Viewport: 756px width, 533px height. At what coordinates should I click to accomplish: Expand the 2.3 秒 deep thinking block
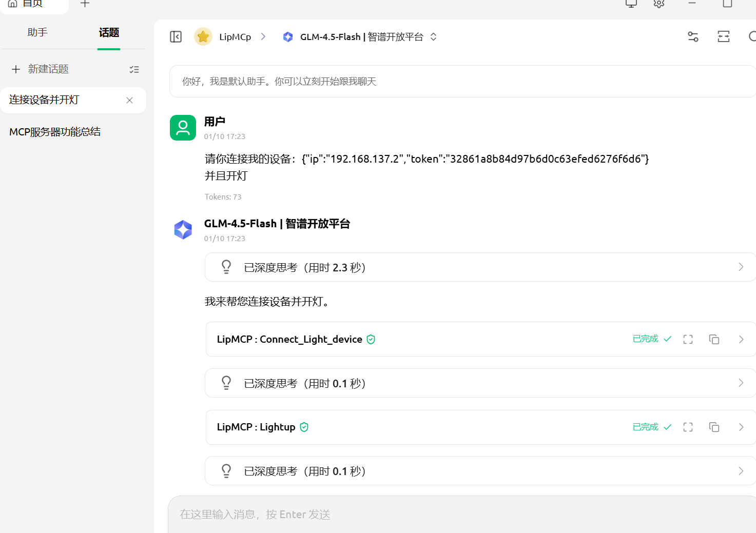coord(480,267)
